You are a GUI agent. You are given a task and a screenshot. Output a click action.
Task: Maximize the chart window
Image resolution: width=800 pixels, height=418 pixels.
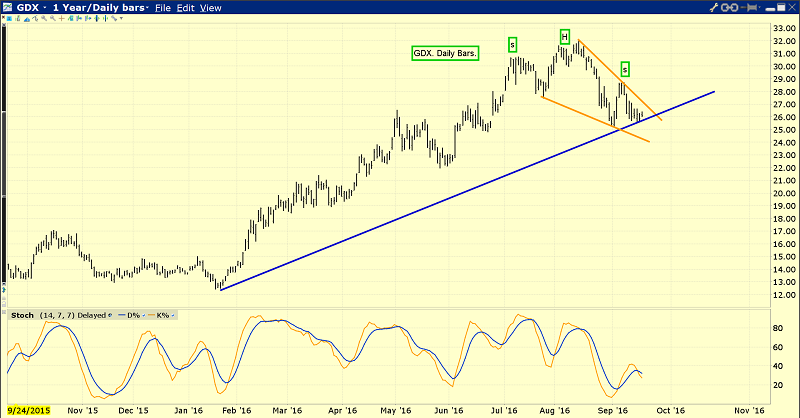coord(779,7)
